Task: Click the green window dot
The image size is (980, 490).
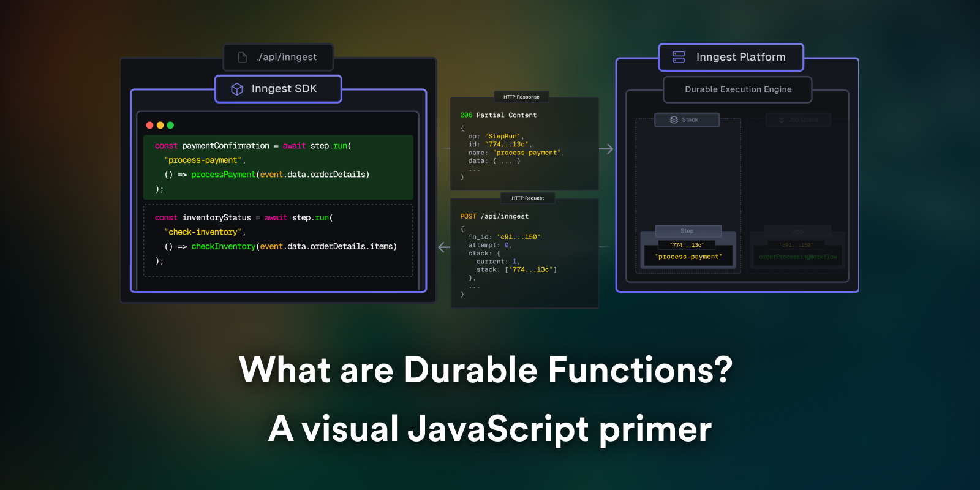Action: point(170,125)
